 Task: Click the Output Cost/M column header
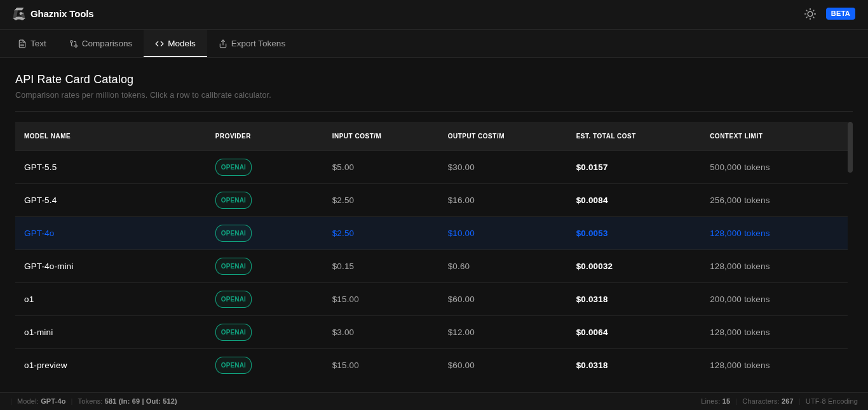476,136
